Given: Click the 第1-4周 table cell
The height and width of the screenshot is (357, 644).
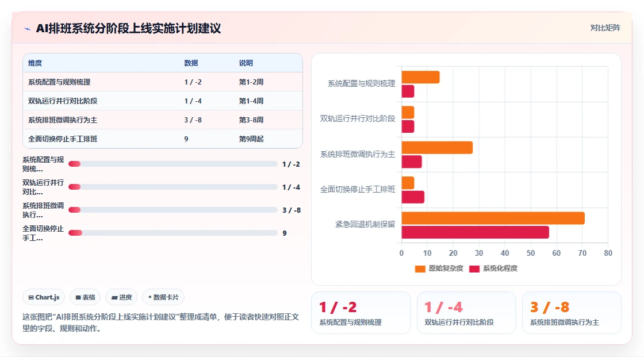Looking at the screenshot, I should pyautogui.click(x=251, y=101).
